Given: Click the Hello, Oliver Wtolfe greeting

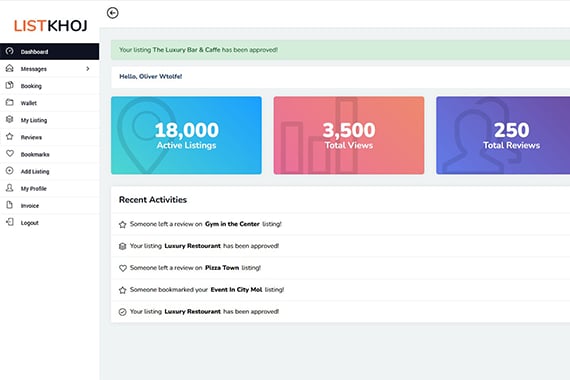Looking at the screenshot, I should (x=150, y=76).
